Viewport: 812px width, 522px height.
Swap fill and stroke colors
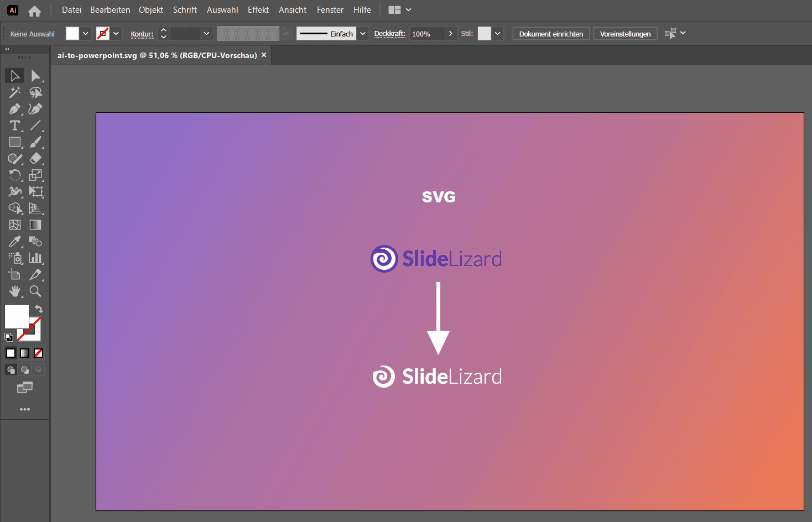pyautogui.click(x=39, y=309)
